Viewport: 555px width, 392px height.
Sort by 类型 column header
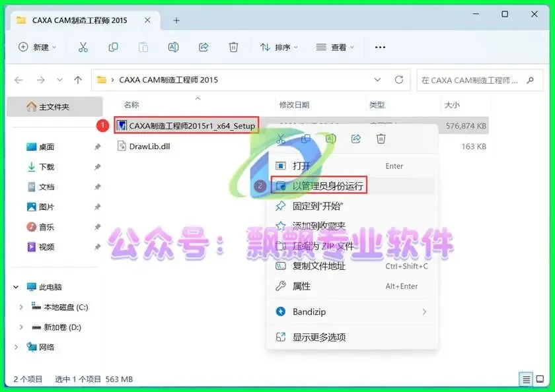coord(377,105)
